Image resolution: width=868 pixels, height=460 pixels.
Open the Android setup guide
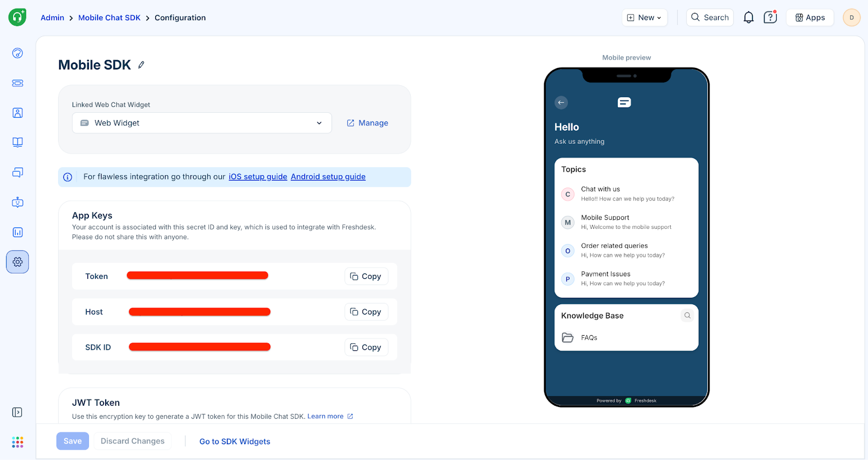pos(328,177)
